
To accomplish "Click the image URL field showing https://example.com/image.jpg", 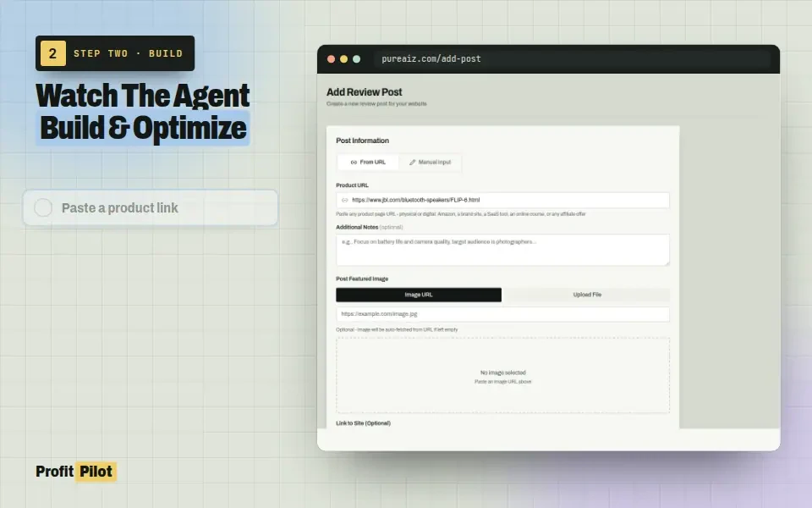I will pos(502,314).
